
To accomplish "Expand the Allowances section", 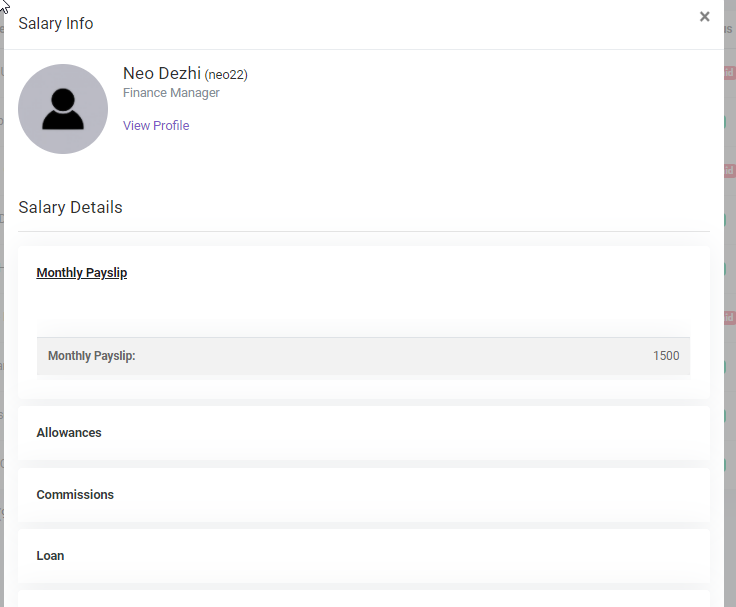I will (69, 433).
